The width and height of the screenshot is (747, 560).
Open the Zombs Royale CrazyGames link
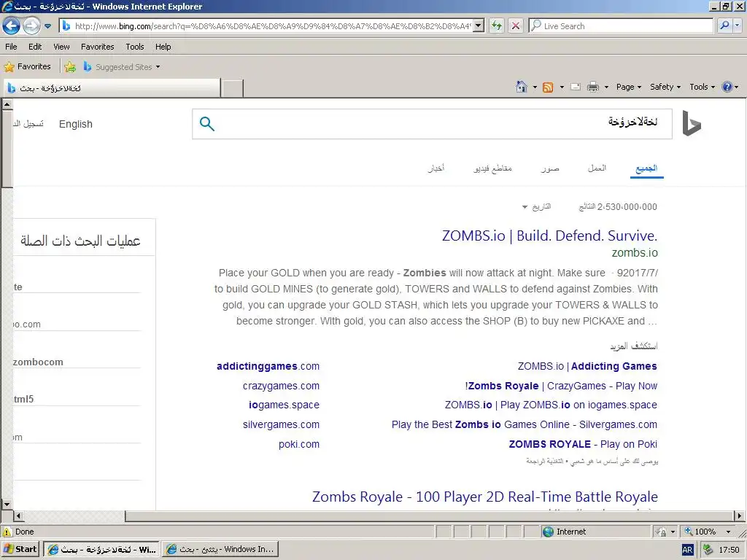coord(561,386)
